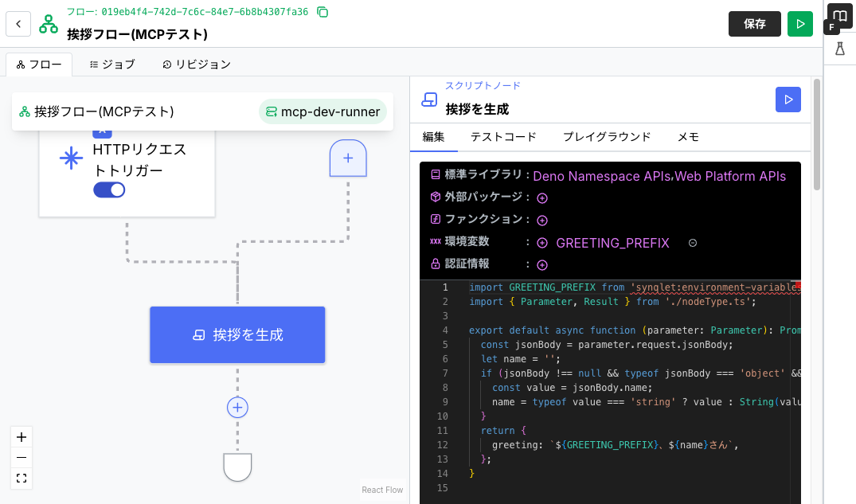Switch to the リビジョン tab
Screen dimensions: 856x504
click(197, 64)
